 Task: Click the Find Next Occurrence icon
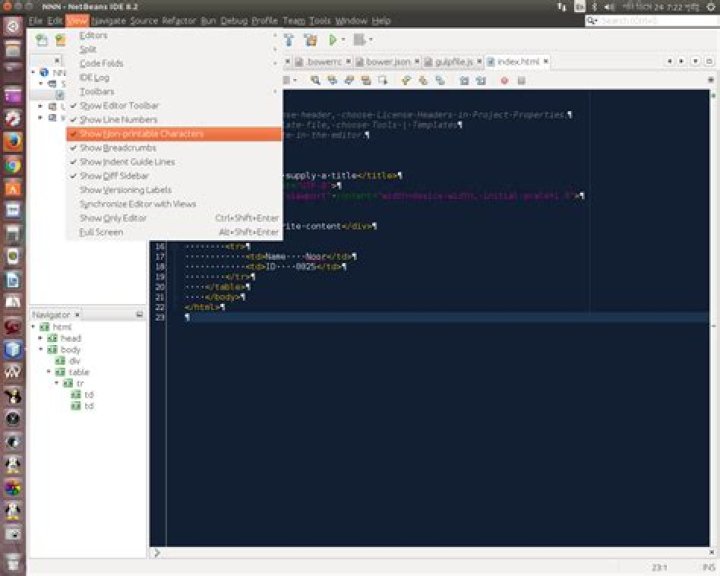click(x=349, y=80)
